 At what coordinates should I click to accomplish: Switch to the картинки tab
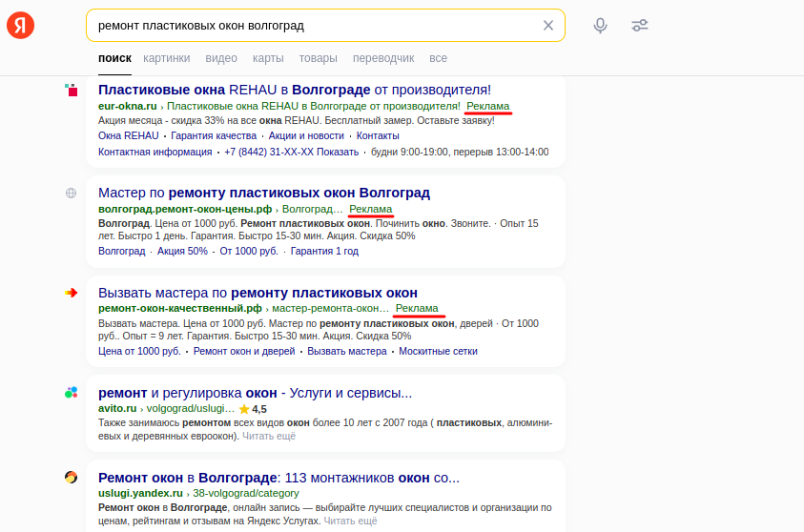coord(167,58)
